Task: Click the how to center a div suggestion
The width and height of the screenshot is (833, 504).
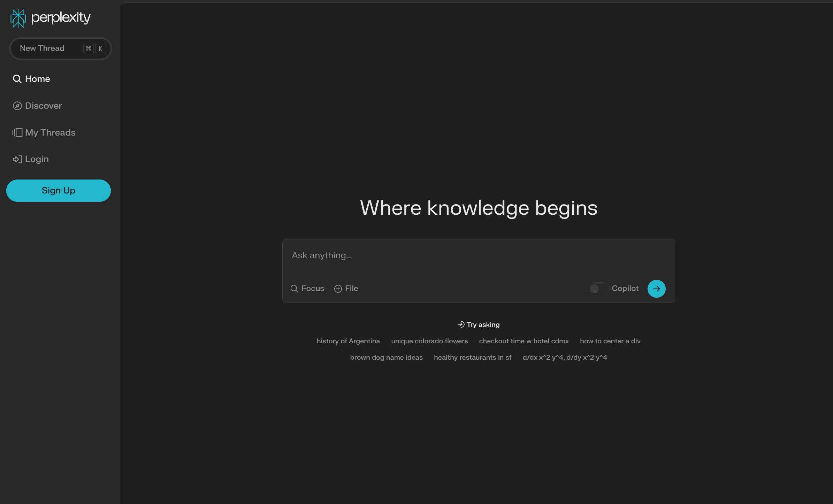Action: coord(610,341)
